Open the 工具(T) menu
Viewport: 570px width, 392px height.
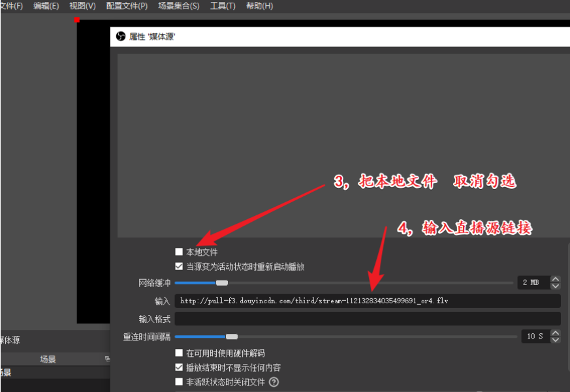tap(223, 6)
